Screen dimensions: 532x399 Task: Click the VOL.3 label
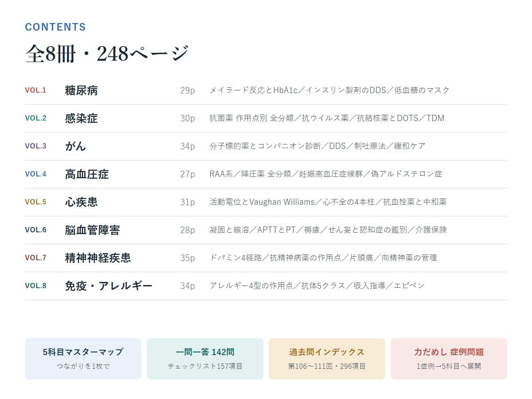[x=35, y=146]
